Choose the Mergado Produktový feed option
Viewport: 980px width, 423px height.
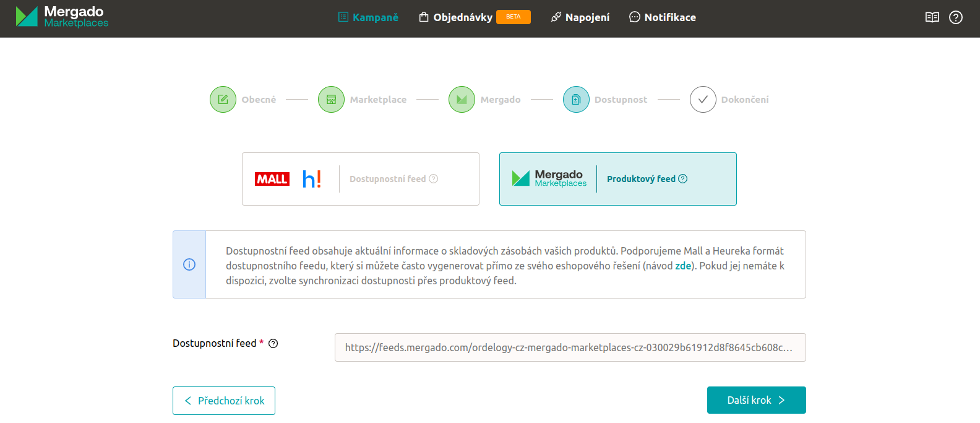tap(617, 179)
